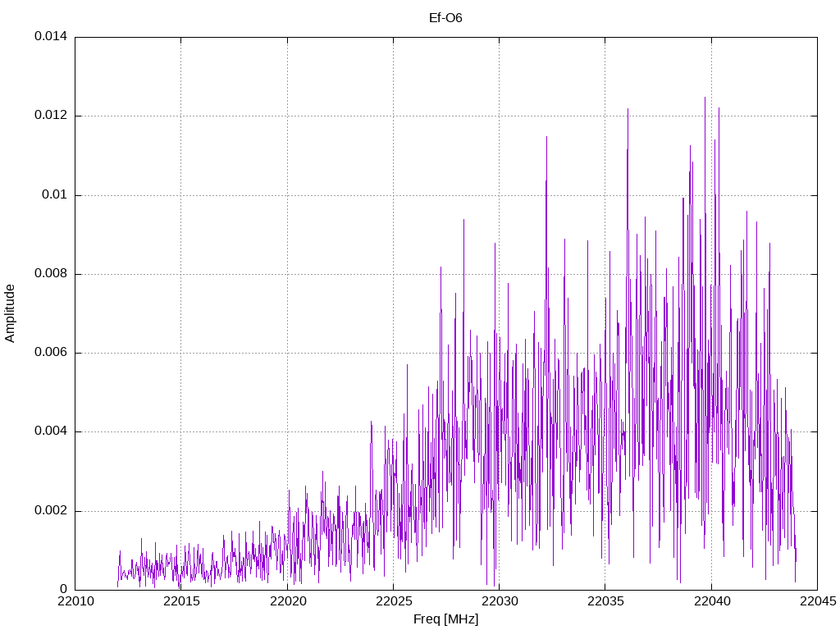840x630 pixels.
Task: Click the plot title Ef-O6
Action: pyautogui.click(x=445, y=18)
